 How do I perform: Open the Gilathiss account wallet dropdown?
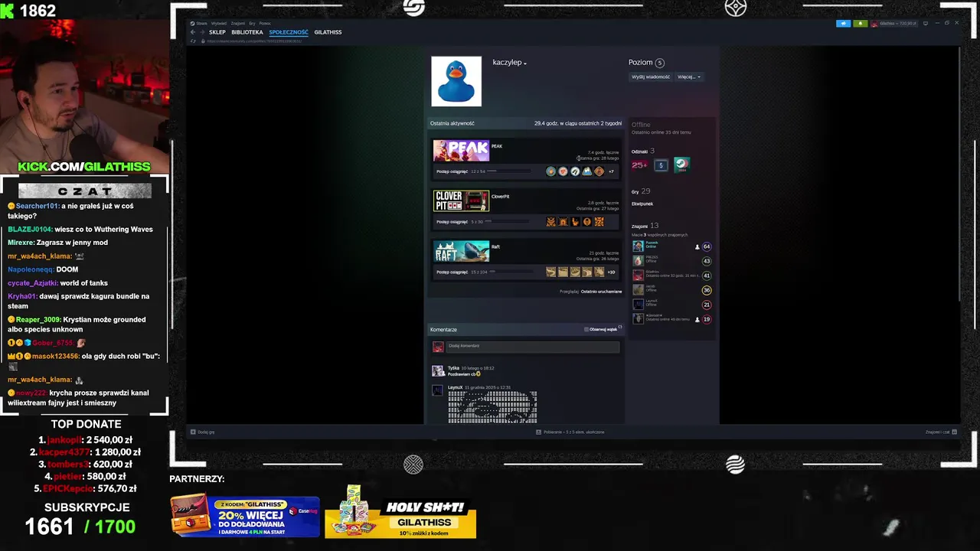pos(895,24)
